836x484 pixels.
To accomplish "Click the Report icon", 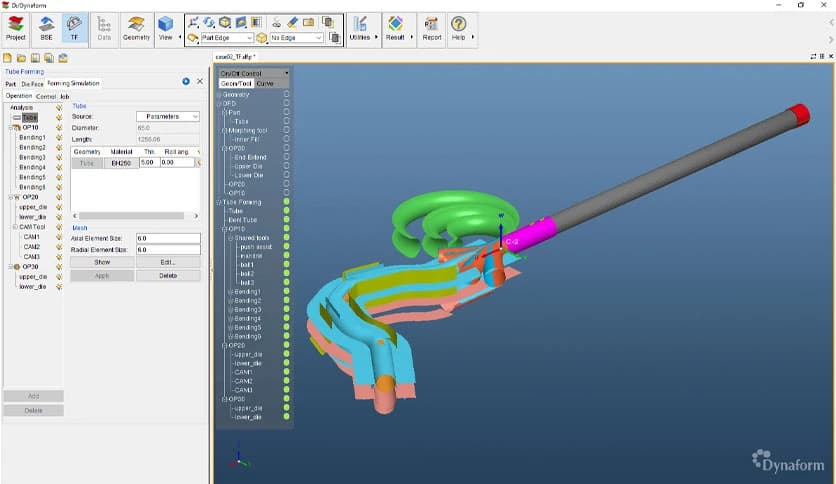I will (431, 28).
